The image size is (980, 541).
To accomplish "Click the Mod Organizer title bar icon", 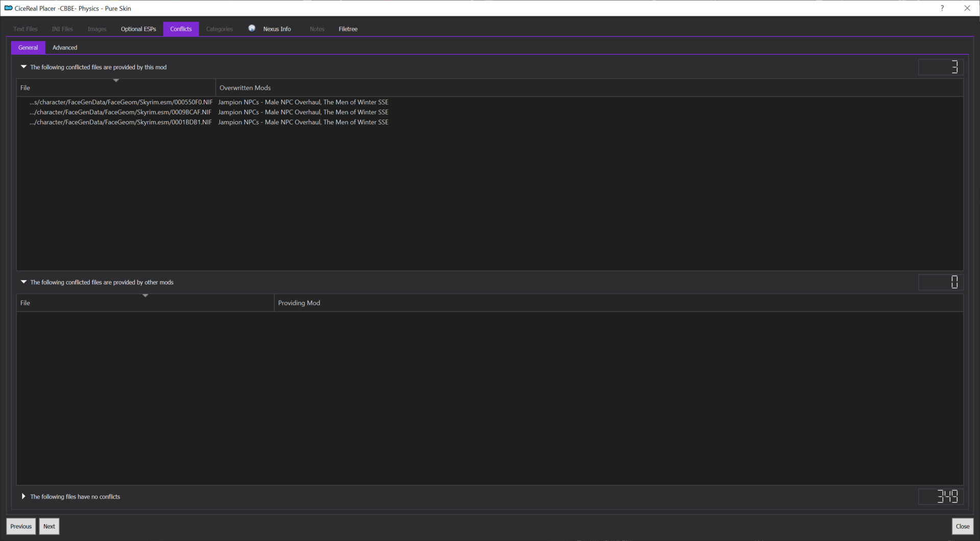I will click(8, 8).
